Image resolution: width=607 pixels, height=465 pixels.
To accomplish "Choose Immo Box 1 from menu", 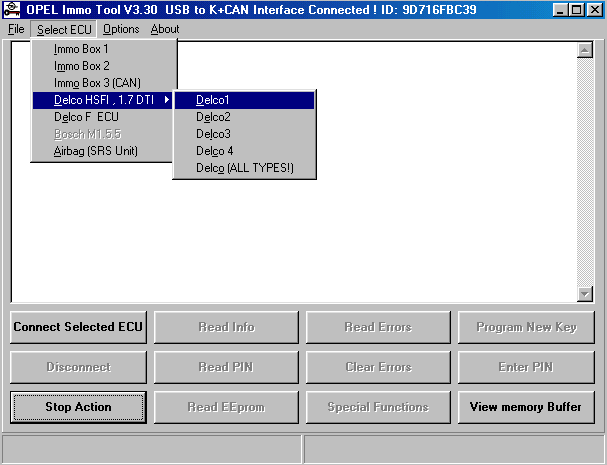I will (104, 49).
